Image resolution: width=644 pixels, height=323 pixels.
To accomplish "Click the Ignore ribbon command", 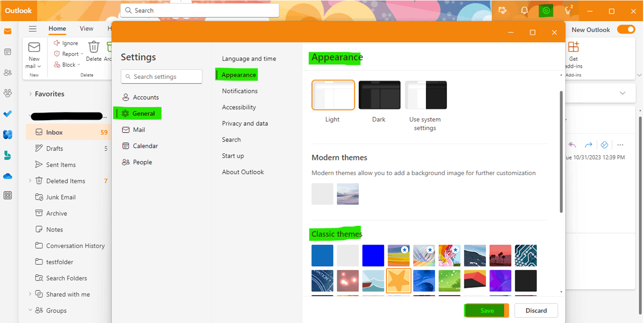I will [x=66, y=43].
